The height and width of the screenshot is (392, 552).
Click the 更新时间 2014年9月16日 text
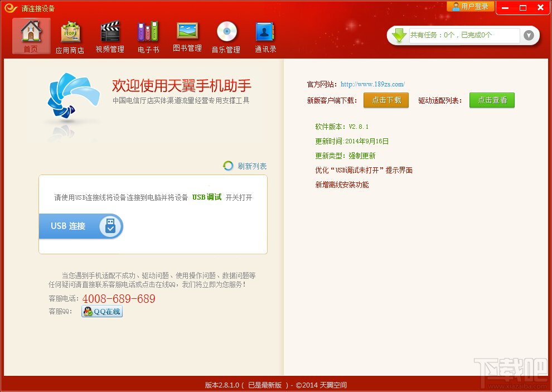352,141
